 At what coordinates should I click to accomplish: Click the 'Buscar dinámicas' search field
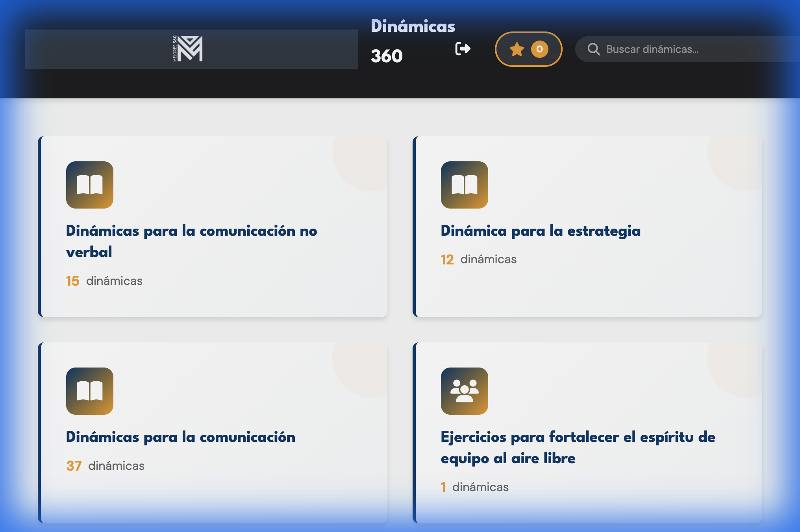[x=669, y=49]
